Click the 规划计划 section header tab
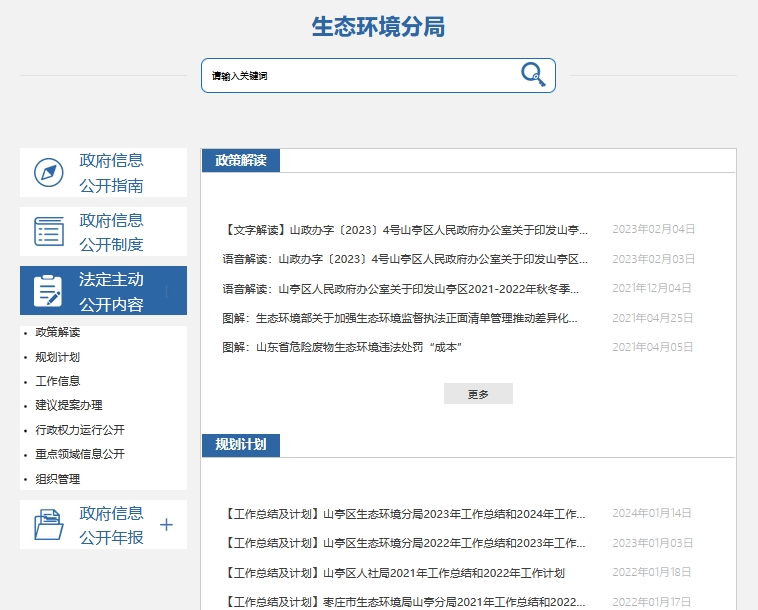This screenshot has height=610, width=758. point(241,445)
